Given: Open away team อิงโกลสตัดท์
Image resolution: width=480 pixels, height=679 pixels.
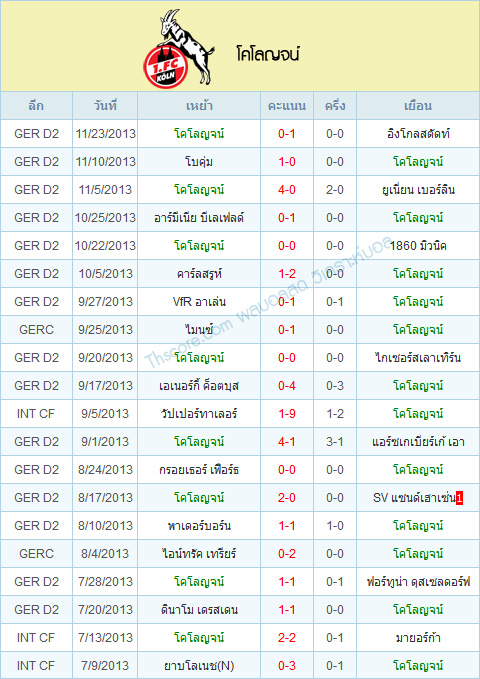Looking at the screenshot, I should [418, 134].
